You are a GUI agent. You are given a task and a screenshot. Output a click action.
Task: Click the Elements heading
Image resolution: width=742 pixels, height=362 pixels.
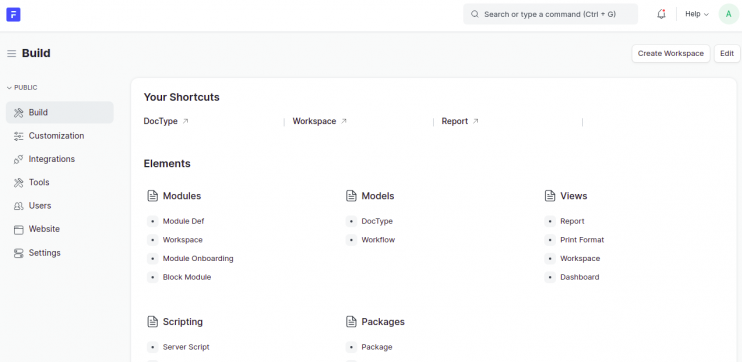[167, 164]
